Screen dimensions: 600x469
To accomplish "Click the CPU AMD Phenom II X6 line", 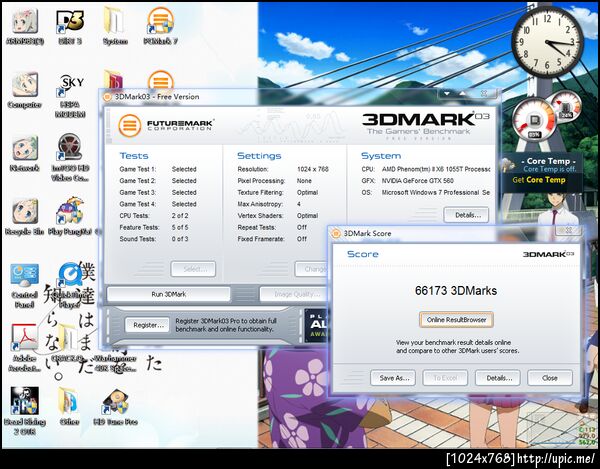I will tap(426, 169).
